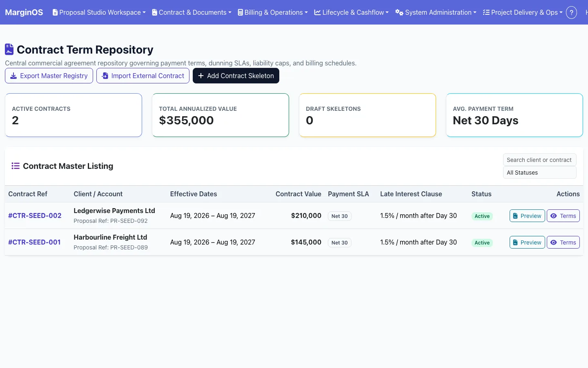Click effective dates text for CTR-SEED-001

(213, 242)
